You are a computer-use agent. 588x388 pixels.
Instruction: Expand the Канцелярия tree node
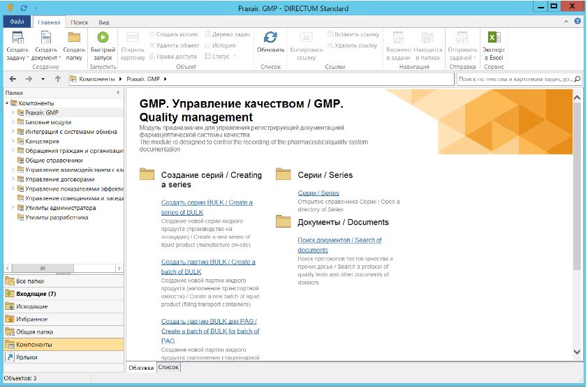(x=13, y=142)
